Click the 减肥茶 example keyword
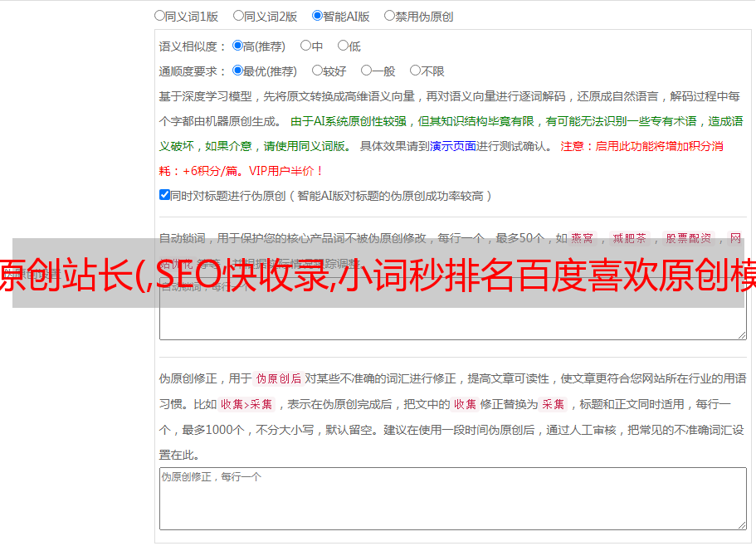 629,238
